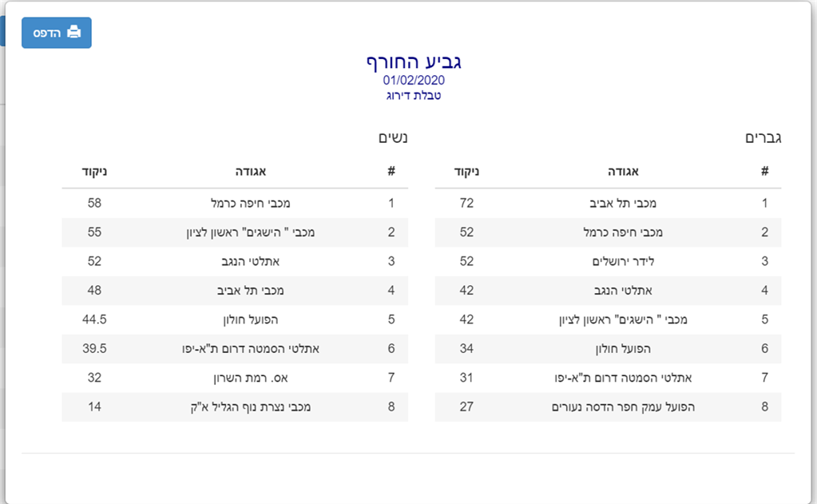Click the טבלת דירוג subtitle
817x504 pixels.
click(x=414, y=95)
